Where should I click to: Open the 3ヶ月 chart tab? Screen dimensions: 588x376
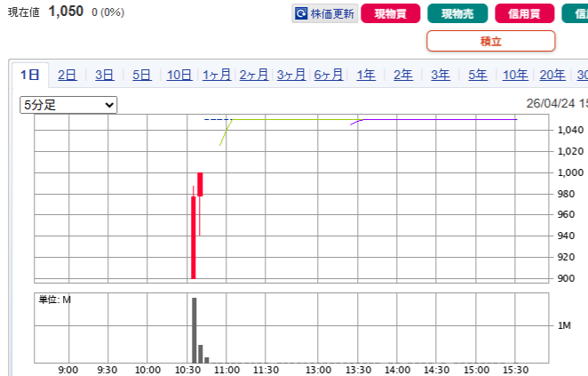tap(291, 76)
